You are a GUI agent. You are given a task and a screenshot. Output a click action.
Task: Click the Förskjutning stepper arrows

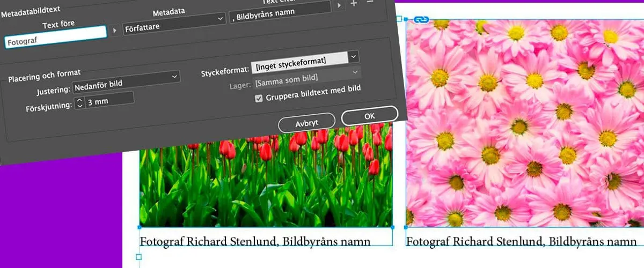79,102
